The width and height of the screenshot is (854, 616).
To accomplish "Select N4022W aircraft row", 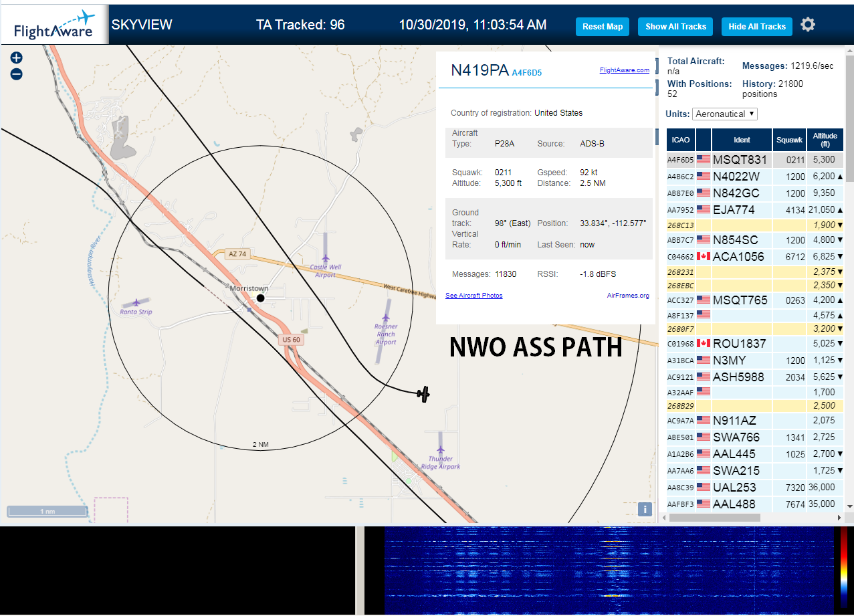I will [755, 177].
